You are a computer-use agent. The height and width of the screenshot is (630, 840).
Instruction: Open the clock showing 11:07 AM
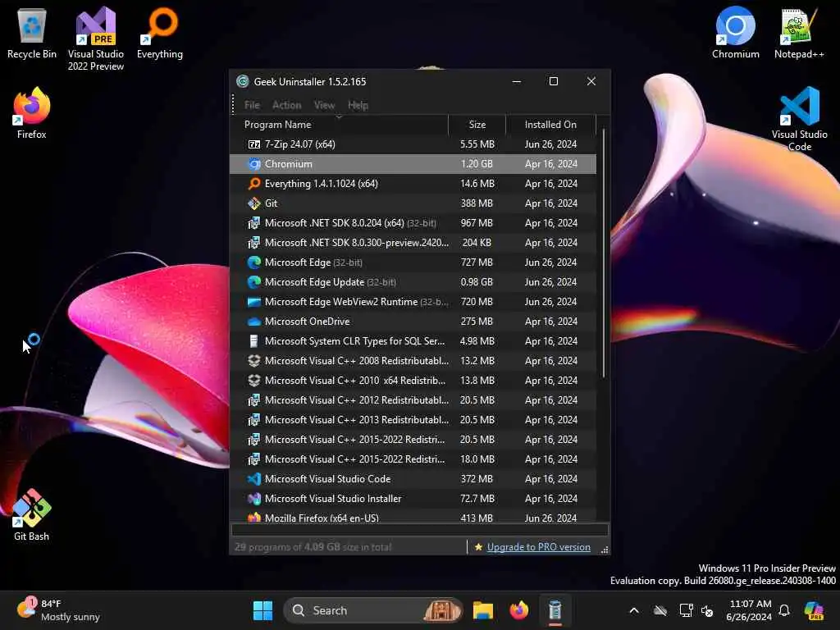point(749,610)
